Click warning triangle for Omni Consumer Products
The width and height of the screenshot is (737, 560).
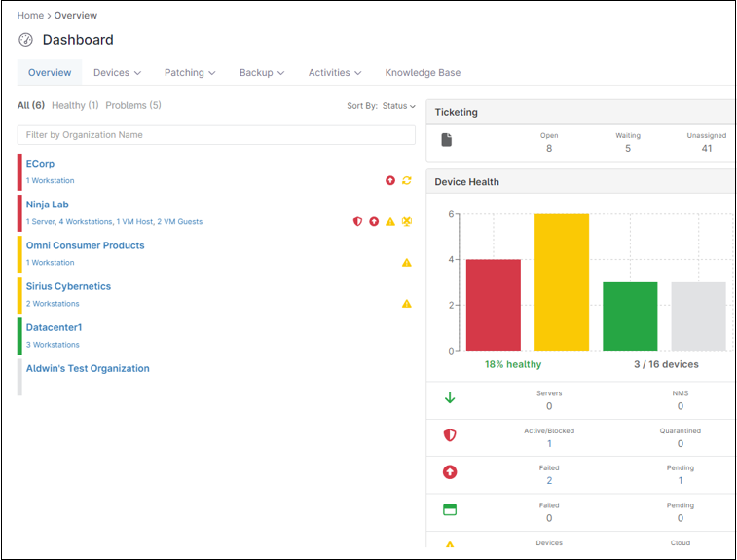(x=407, y=263)
